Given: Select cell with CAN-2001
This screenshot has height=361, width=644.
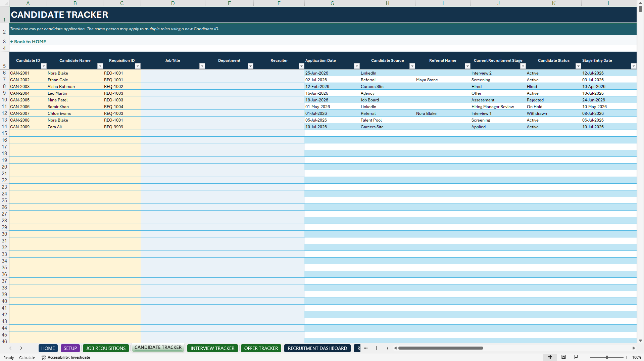Looking at the screenshot, I should [x=28, y=73].
